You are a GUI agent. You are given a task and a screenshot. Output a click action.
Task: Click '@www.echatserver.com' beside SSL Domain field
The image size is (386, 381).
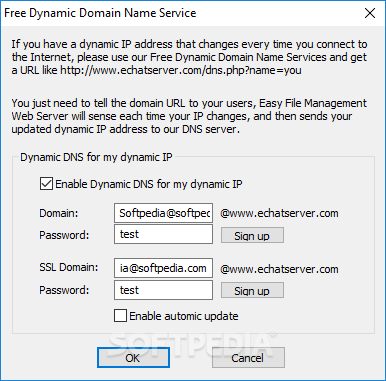[x=279, y=269]
